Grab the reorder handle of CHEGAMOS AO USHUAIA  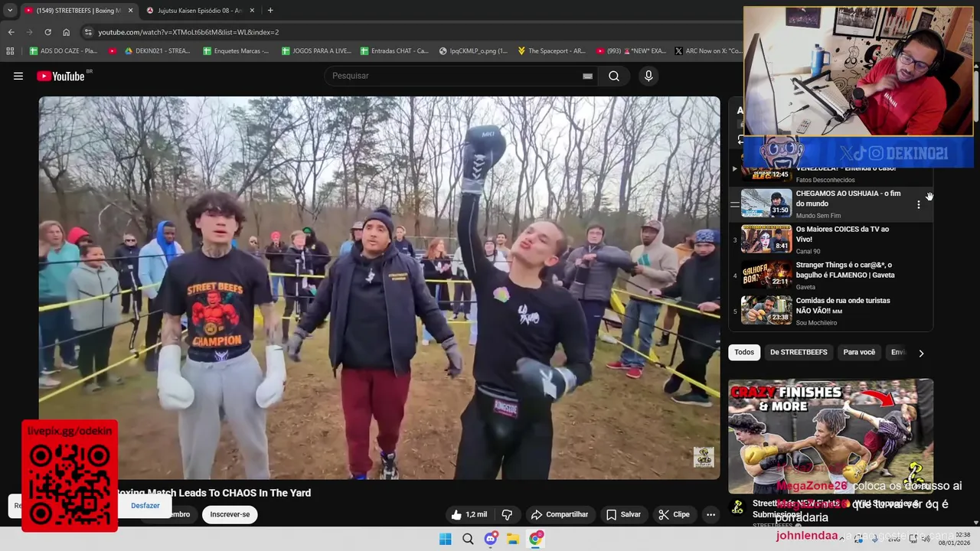(x=735, y=204)
